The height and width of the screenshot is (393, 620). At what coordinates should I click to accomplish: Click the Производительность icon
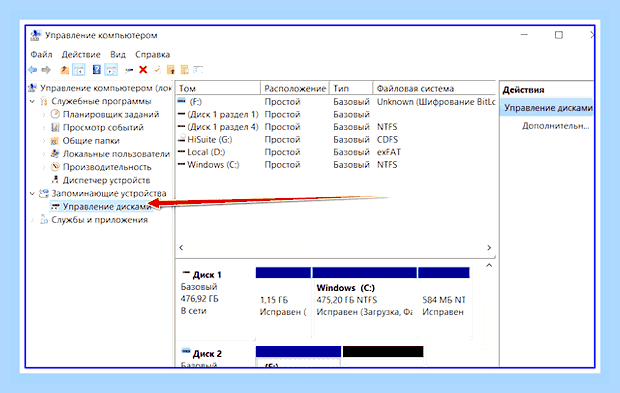tap(55, 167)
